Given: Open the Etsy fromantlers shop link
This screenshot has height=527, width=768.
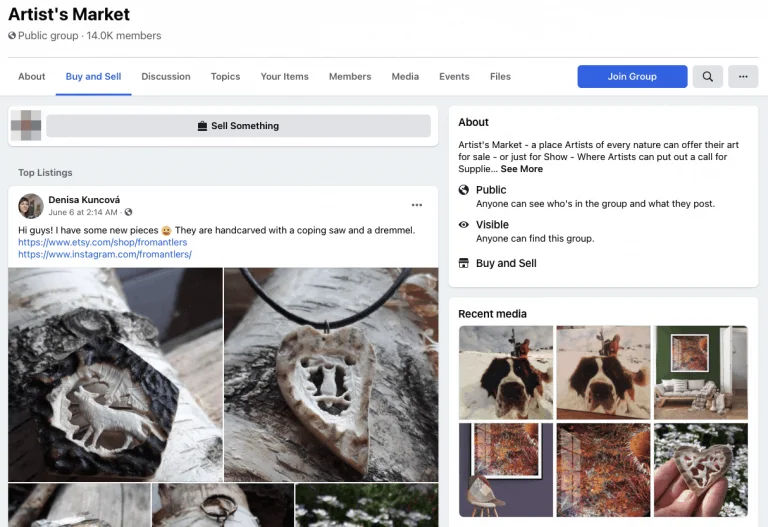Looking at the screenshot, I should pos(102,242).
